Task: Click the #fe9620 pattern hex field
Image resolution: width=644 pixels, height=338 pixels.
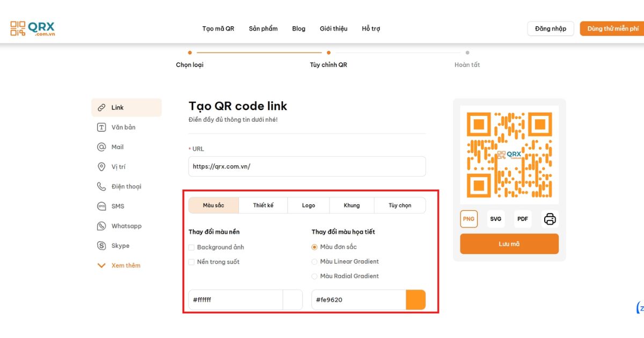Action: pos(358,300)
